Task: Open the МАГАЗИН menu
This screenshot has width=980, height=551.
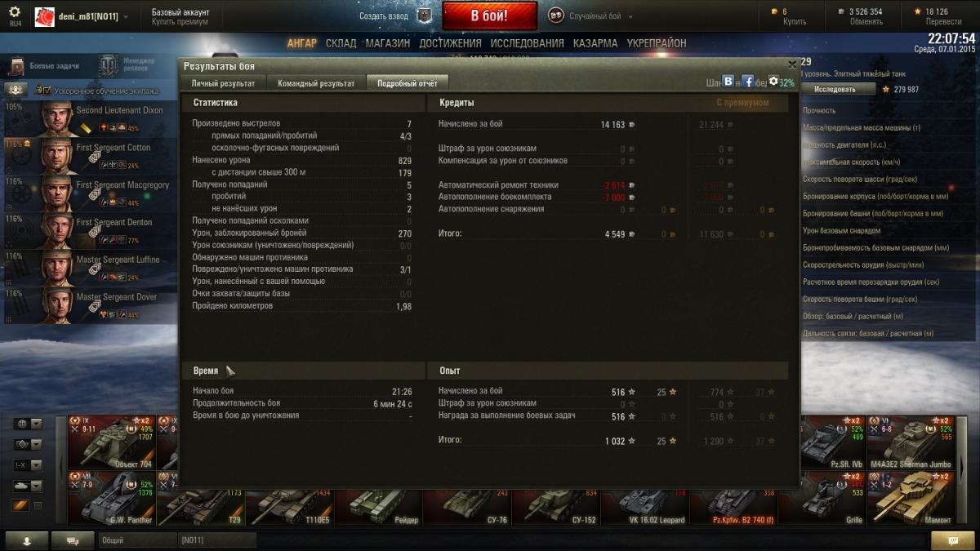Action: click(388, 43)
